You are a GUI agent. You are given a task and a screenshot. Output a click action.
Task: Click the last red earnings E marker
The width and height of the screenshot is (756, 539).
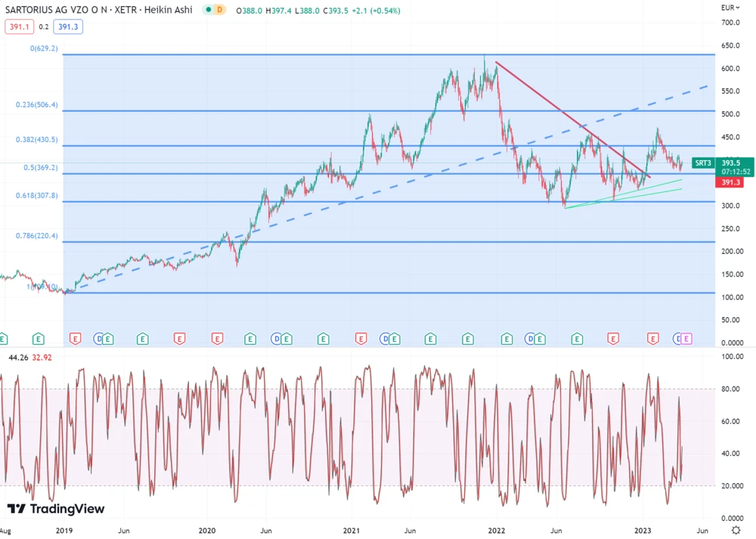point(652,339)
